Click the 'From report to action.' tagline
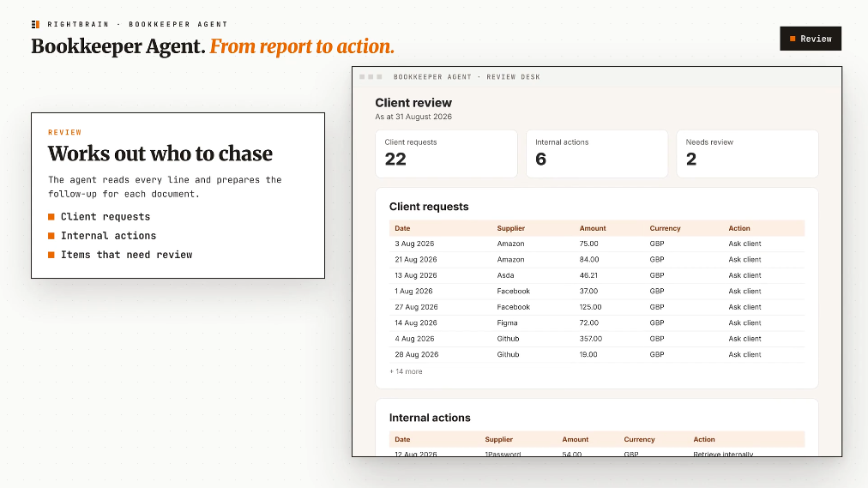Image resolution: width=868 pixels, height=488 pixels. coord(302,46)
